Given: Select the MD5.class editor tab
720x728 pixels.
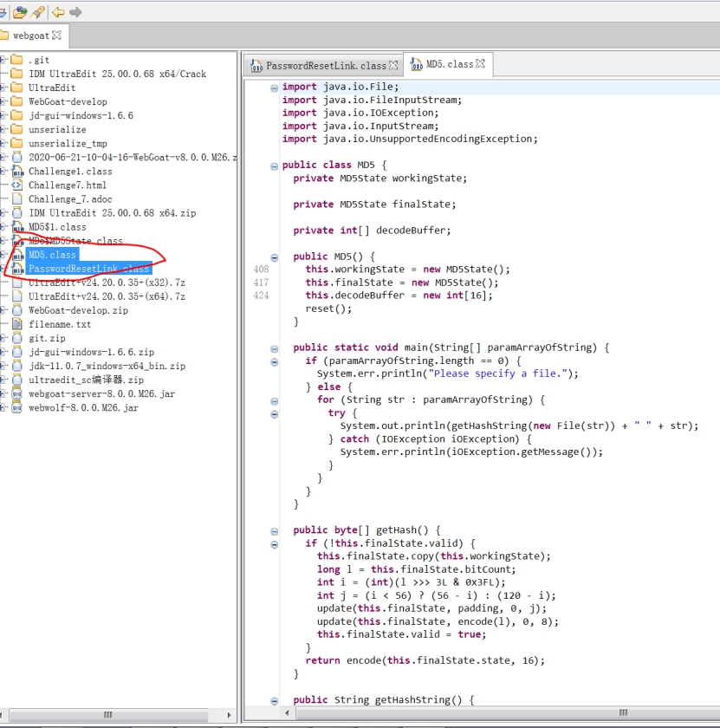Looking at the screenshot, I should coord(450,64).
